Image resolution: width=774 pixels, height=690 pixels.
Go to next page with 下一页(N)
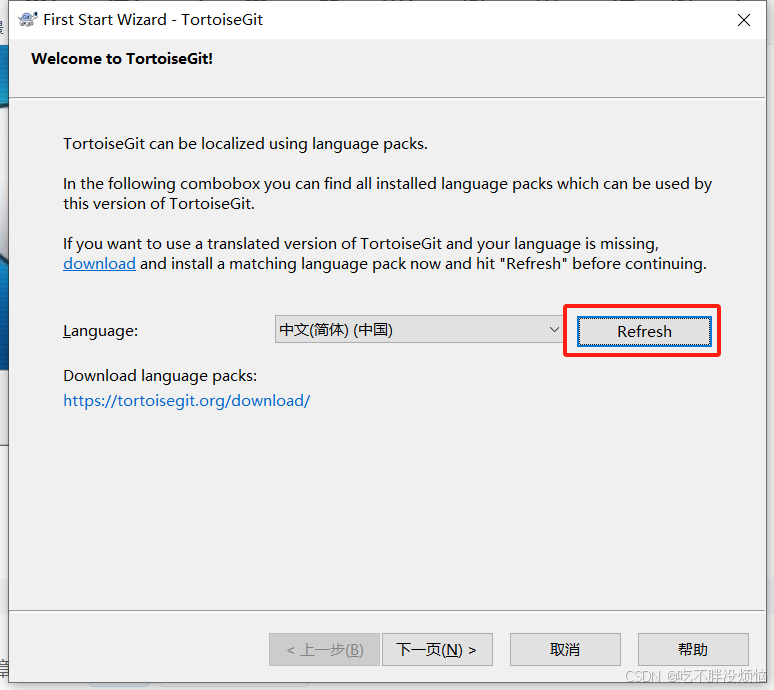[437, 649]
